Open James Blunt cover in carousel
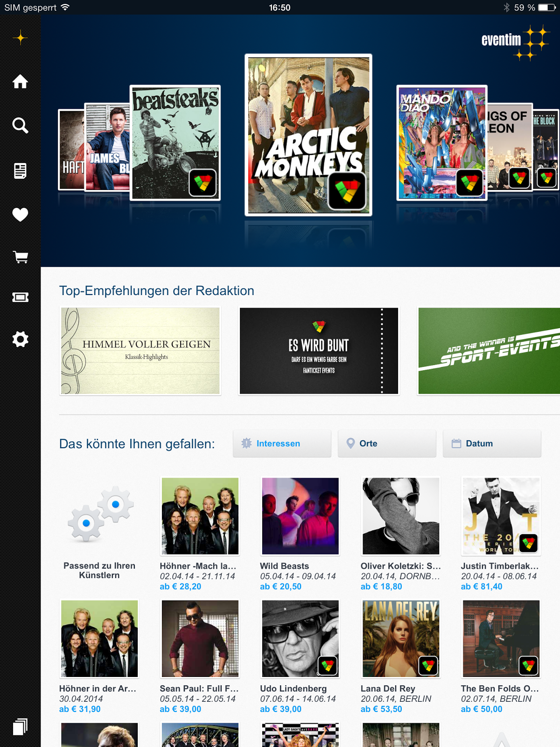 (x=107, y=147)
